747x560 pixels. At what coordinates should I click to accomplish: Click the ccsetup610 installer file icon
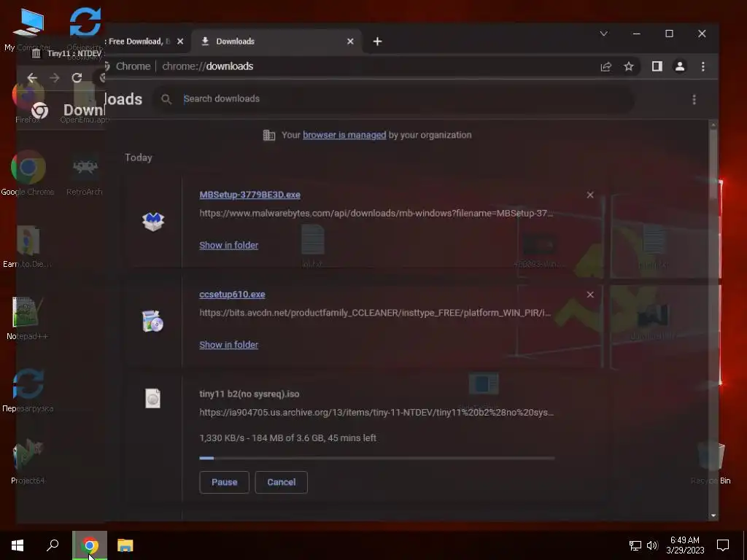(x=153, y=321)
